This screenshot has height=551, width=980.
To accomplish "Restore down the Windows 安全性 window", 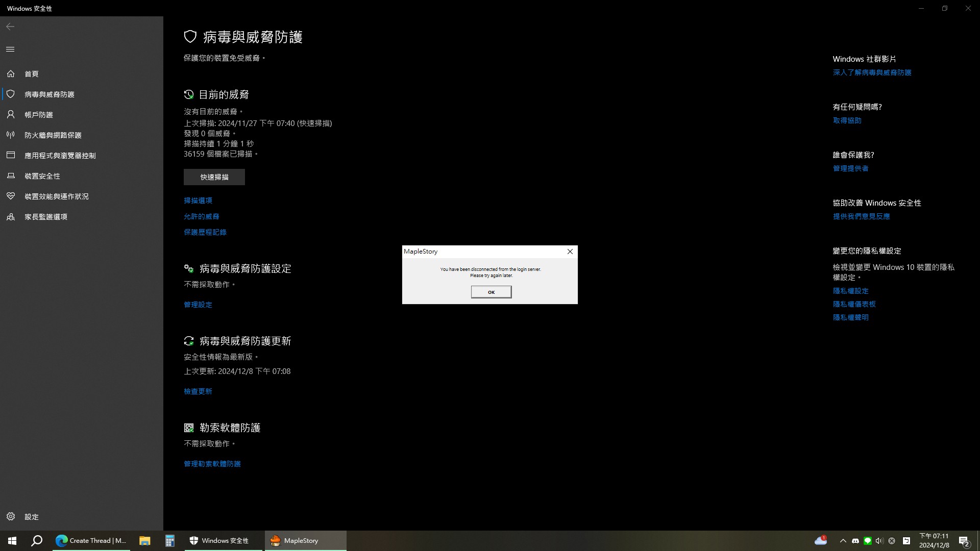I will 945,8.
